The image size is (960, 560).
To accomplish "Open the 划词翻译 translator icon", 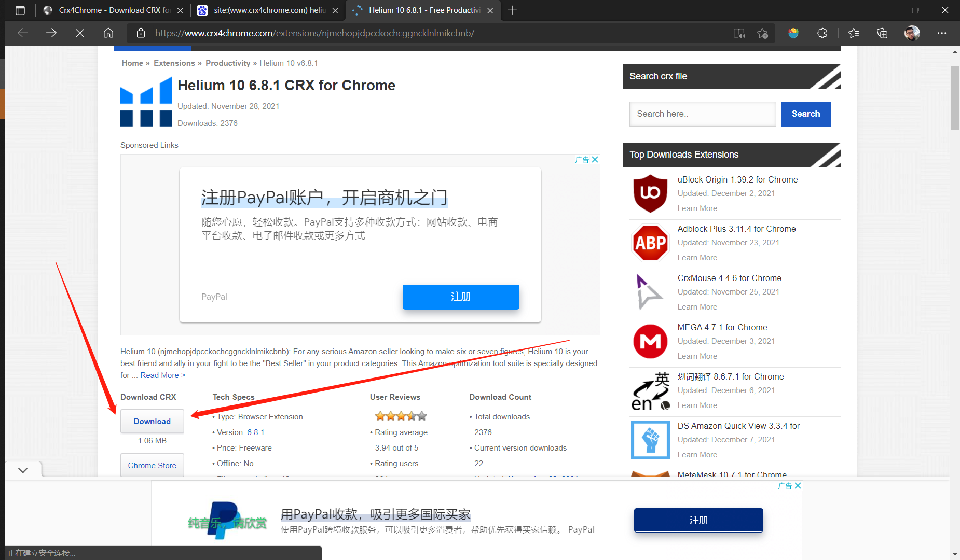I will [650, 391].
